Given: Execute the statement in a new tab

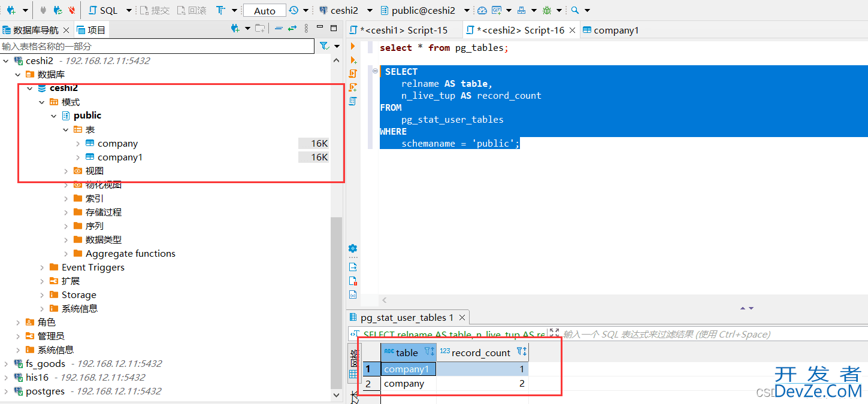Looking at the screenshot, I should click(353, 60).
